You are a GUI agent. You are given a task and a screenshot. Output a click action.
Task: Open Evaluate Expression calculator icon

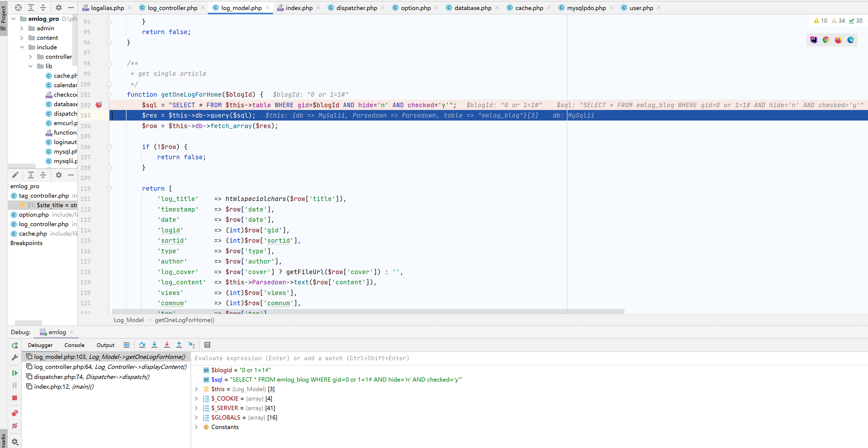207,345
